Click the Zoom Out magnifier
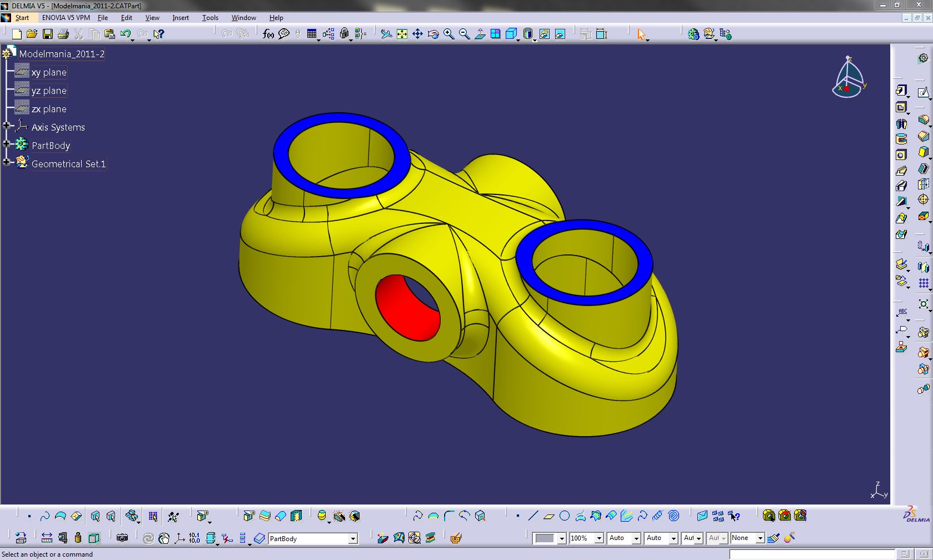The width and height of the screenshot is (933, 560). (x=464, y=34)
